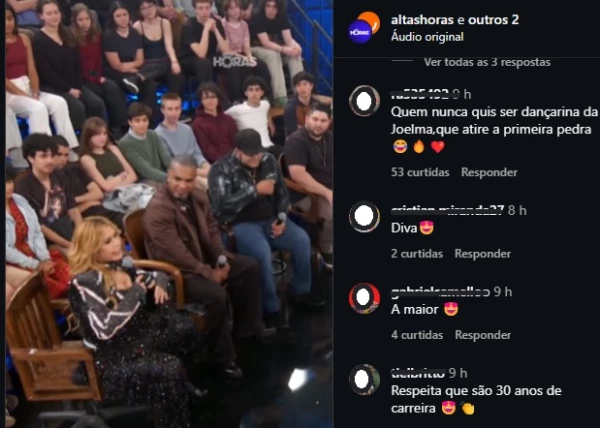View the 53 curtidas on Joelma comment
600x428 pixels.
[x=420, y=172]
